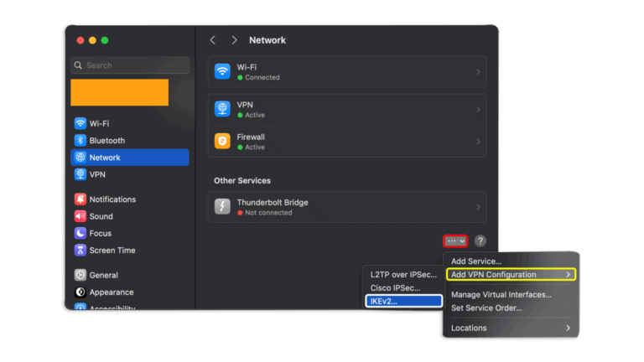Click the Network window title
Image resolution: width=644 pixels, height=362 pixels.
pos(267,40)
